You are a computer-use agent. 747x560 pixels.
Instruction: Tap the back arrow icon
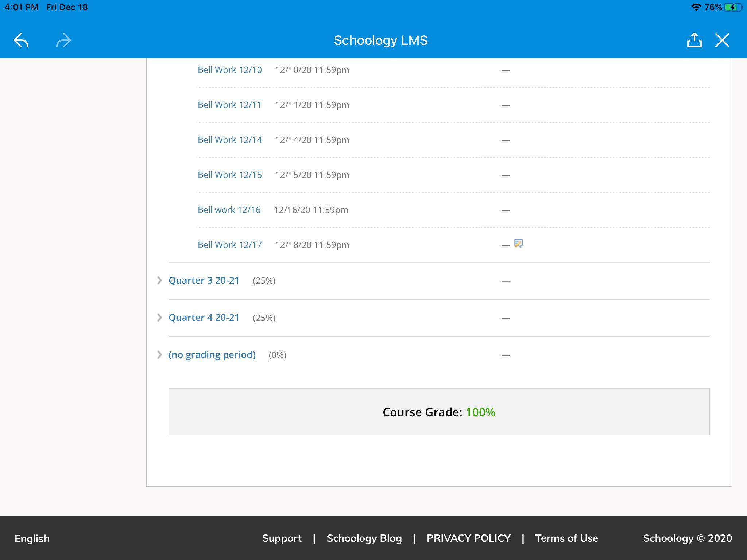21,40
